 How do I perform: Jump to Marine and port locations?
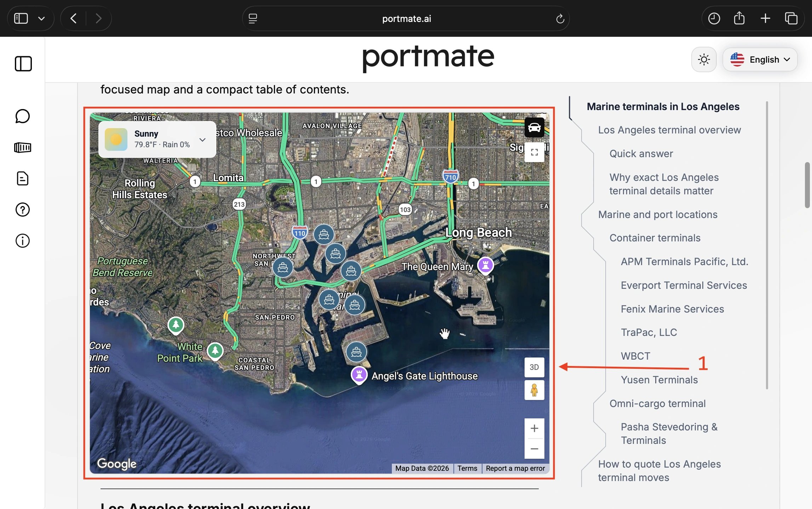[658, 215]
